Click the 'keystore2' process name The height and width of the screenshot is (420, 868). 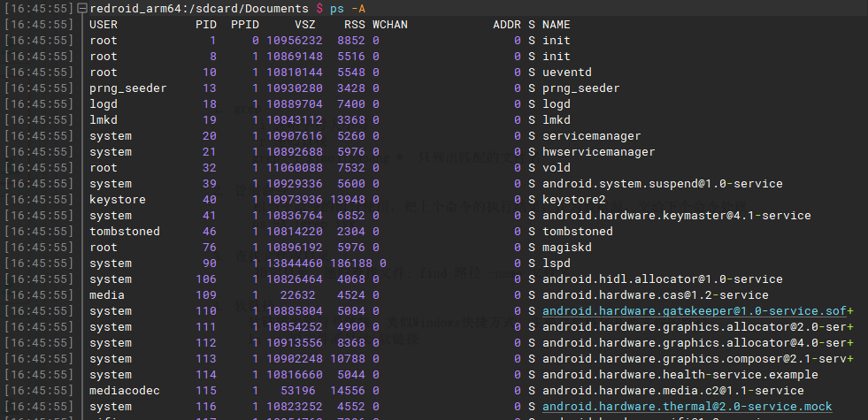[574, 200]
